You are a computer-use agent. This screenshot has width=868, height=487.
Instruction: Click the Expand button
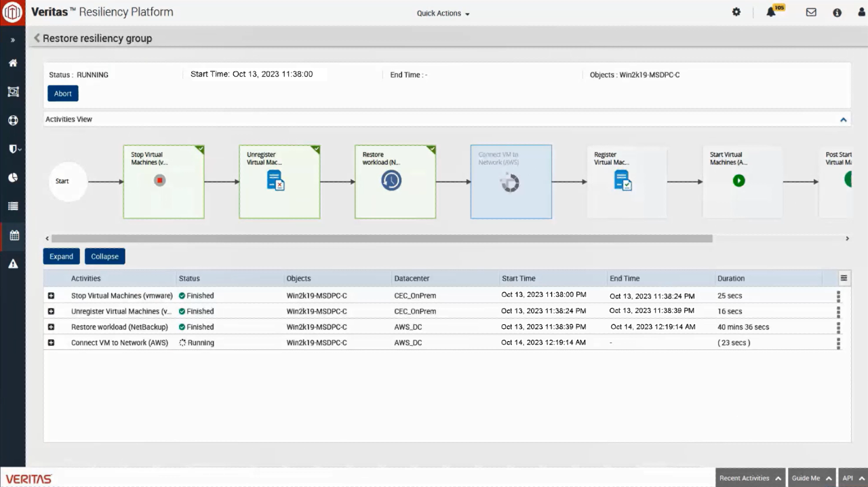[x=61, y=256]
